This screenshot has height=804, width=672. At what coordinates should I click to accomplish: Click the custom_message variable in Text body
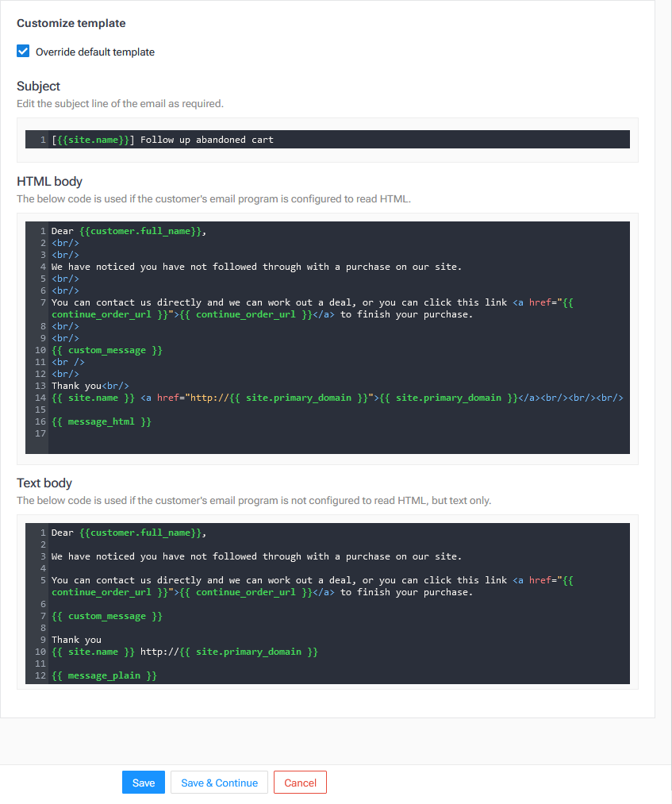(x=107, y=616)
